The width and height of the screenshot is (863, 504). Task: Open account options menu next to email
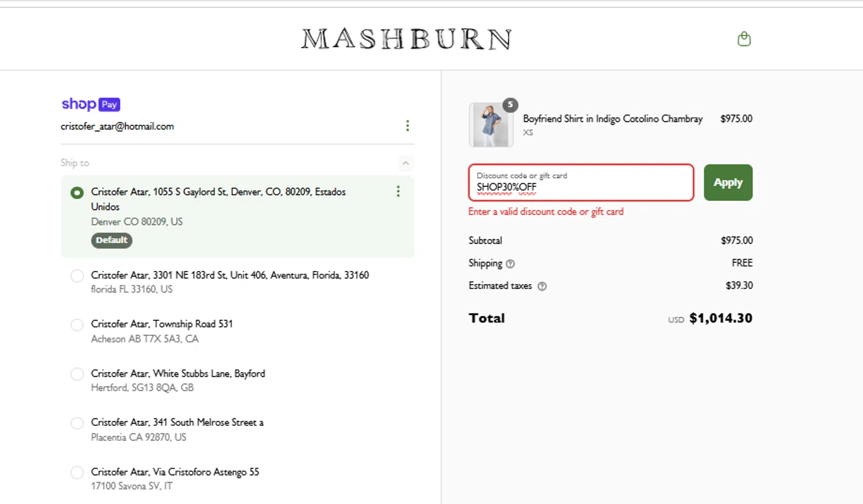tap(407, 125)
